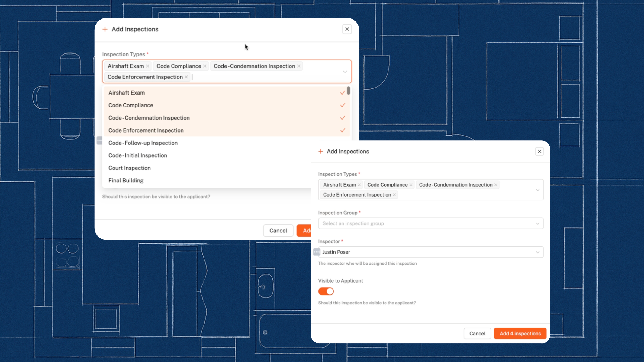Turn off the Visible to Applicant switch

(x=326, y=291)
